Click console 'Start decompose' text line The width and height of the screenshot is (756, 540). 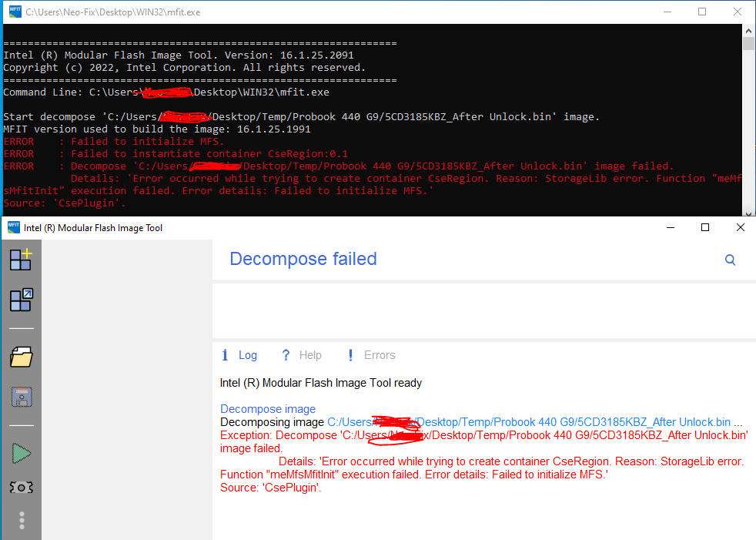point(301,117)
